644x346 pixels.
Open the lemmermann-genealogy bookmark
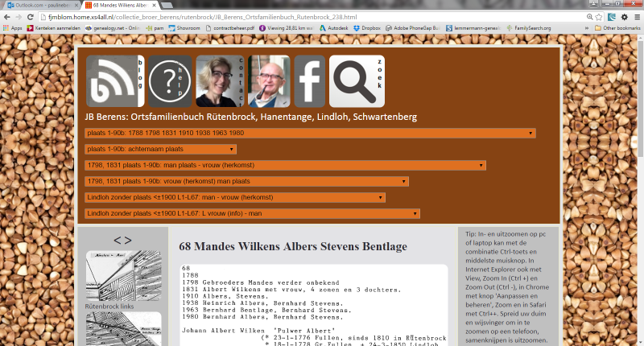click(x=473, y=28)
